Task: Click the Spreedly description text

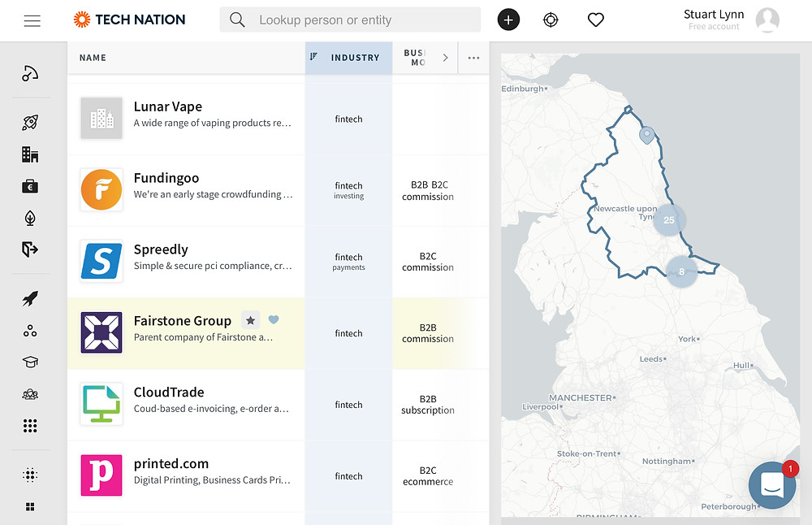Action: (213, 266)
